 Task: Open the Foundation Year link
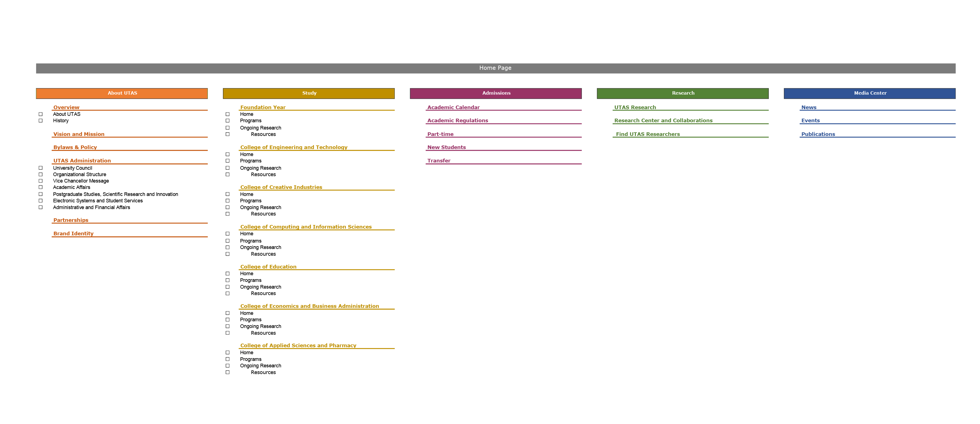pos(263,108)
